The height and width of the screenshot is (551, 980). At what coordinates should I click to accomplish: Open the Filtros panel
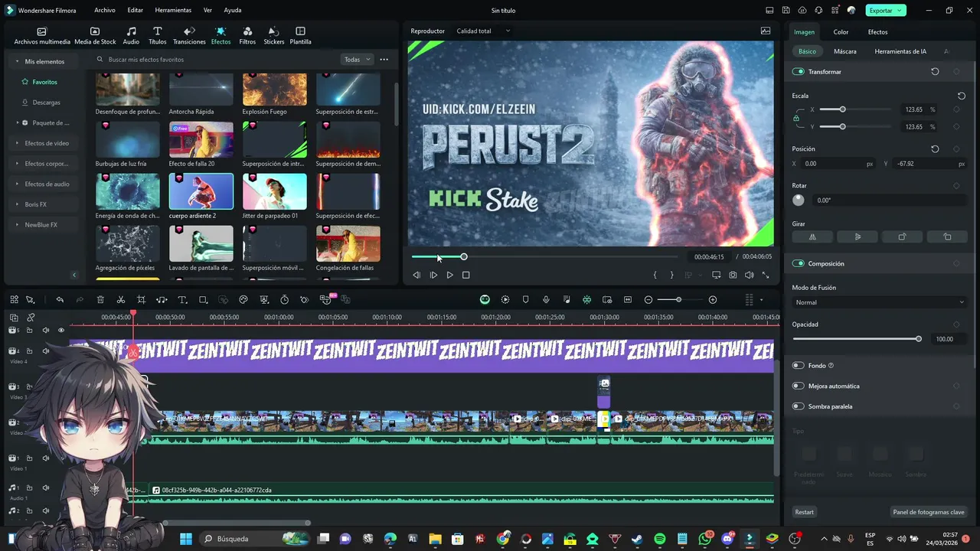pos(247,36)
